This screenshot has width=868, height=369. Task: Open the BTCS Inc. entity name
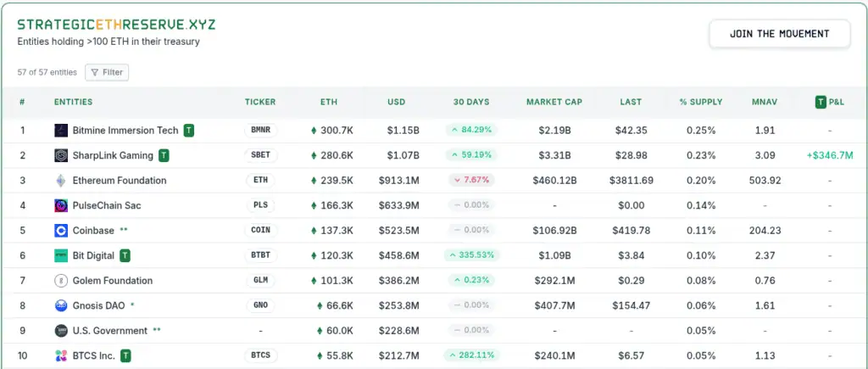(94, 355)
